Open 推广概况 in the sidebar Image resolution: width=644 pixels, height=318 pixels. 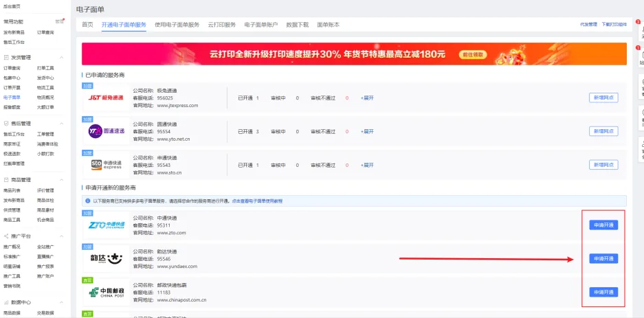[12, 247]
